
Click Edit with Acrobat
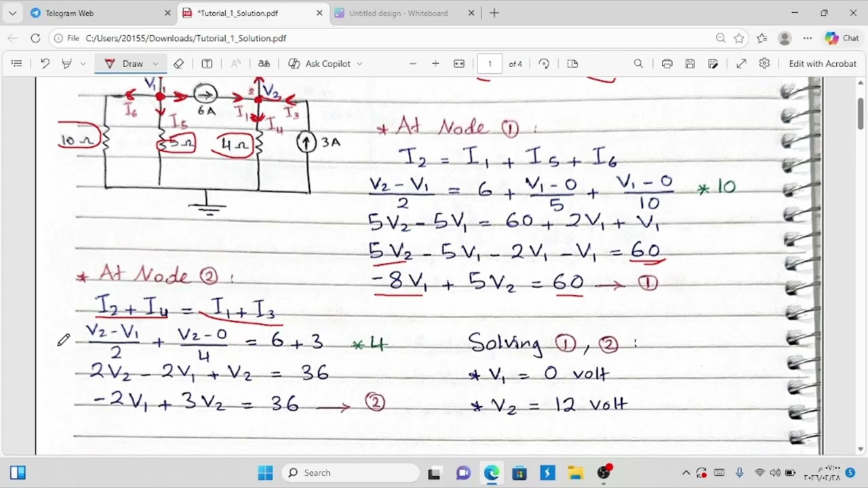click(823, 64)
